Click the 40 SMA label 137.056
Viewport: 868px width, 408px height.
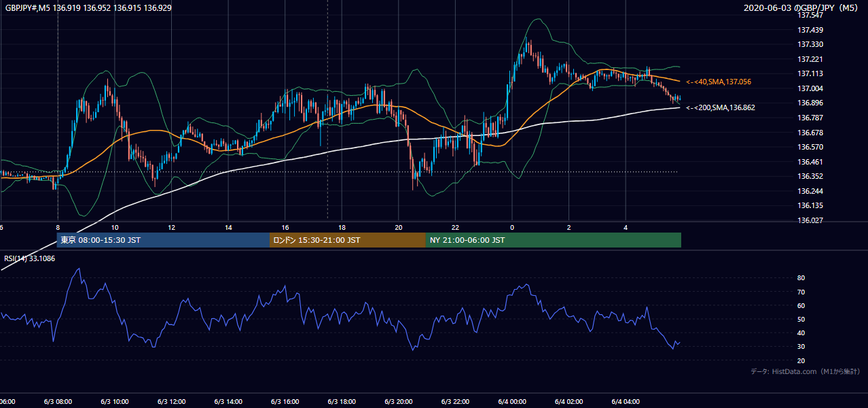[719, 82]
